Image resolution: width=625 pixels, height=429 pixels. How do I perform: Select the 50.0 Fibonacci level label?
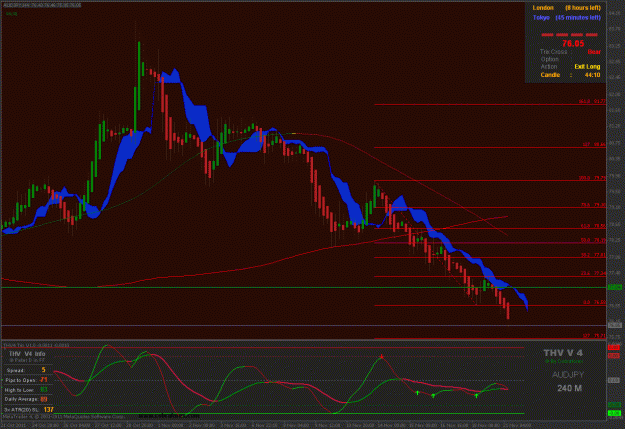point(593,240)
